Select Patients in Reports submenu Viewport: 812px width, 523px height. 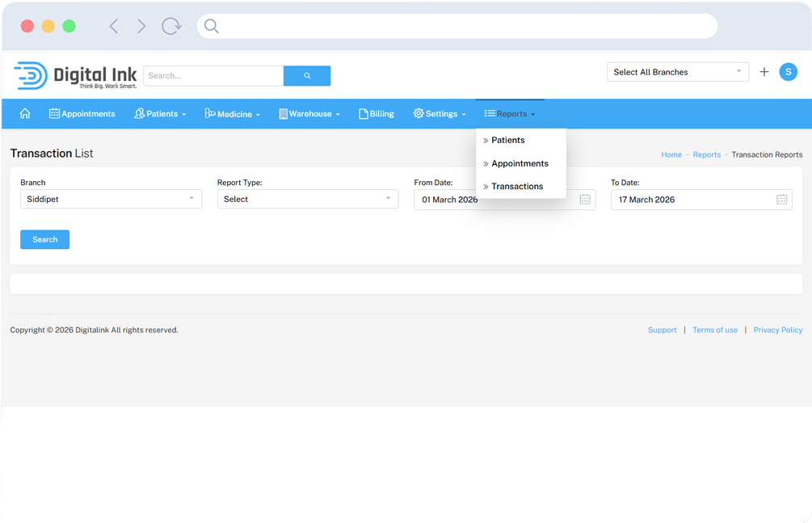508,141
